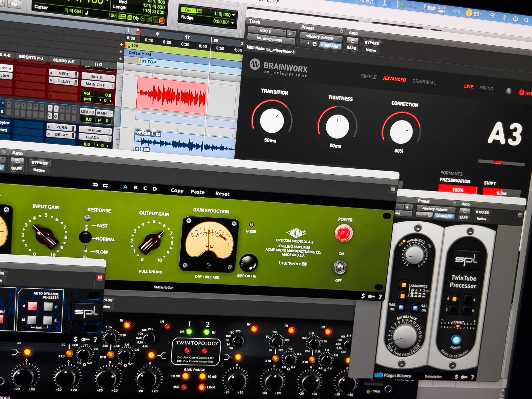532x399 pixels.
Task: Toggle the TwinTube blue POWER button
Action: click(x=456, y=340)
